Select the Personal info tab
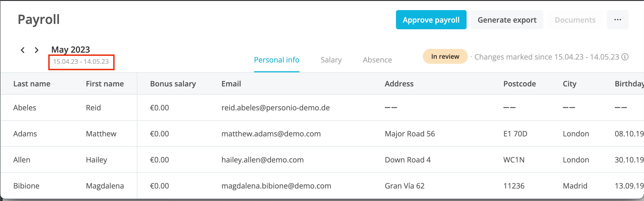 [277, 60]
